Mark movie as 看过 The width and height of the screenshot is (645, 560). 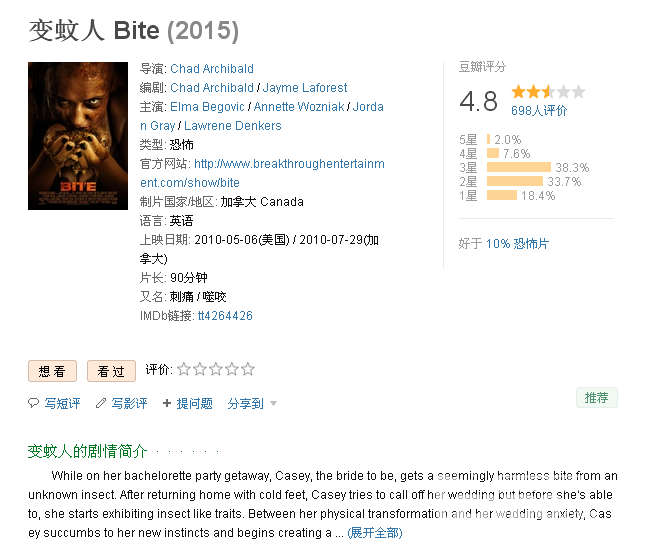click(111, 371)
